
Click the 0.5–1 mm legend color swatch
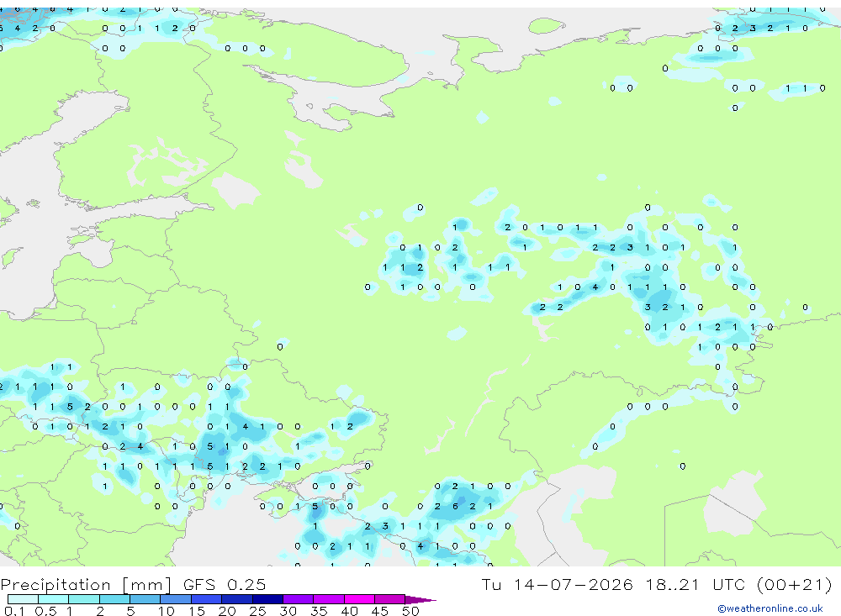[53, 599]
